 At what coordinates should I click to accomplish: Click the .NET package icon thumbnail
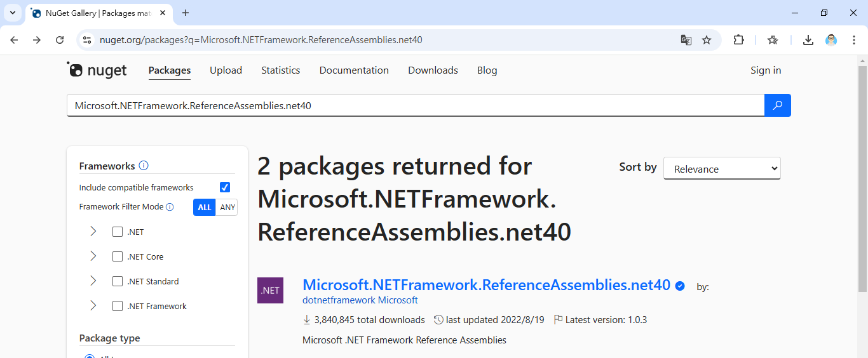[270, 290]
